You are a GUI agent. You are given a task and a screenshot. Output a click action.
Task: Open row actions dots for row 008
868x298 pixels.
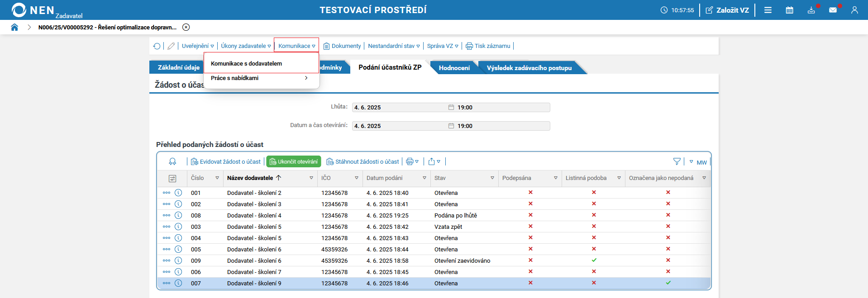[167, 215]
